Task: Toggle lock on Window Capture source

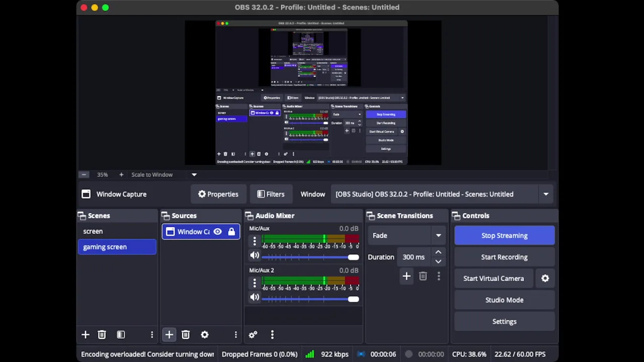Action: (x=231, y=232)
